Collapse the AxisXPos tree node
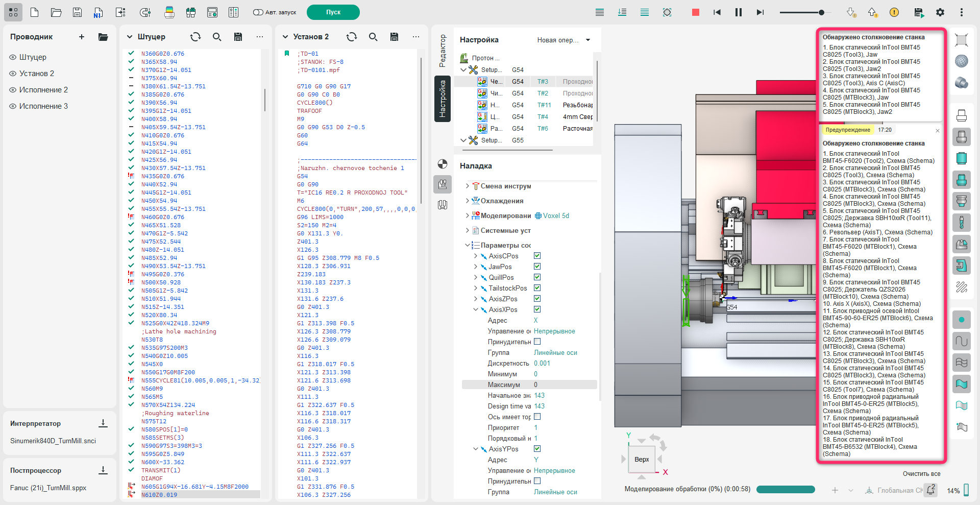This screenshot has width=980, height=505. coord(476,309)
